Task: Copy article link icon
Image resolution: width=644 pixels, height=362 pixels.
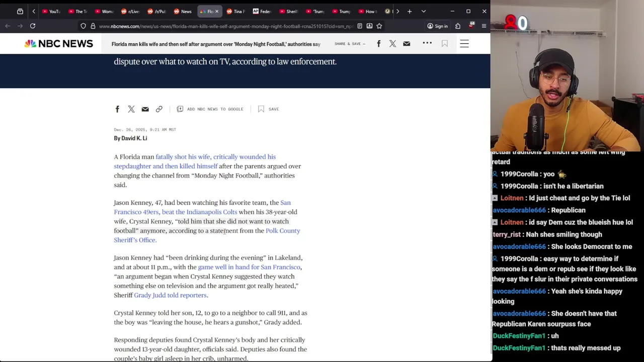Action: point(159,109)
